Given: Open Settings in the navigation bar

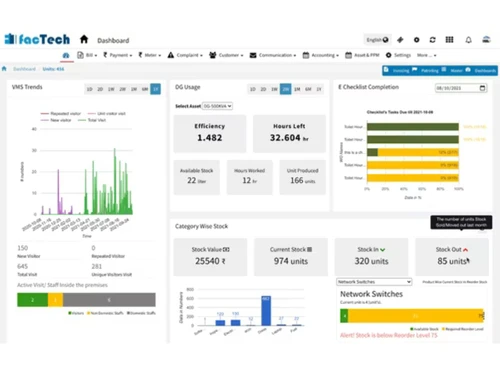Looking at the screenshot, I should click(398, 55).
